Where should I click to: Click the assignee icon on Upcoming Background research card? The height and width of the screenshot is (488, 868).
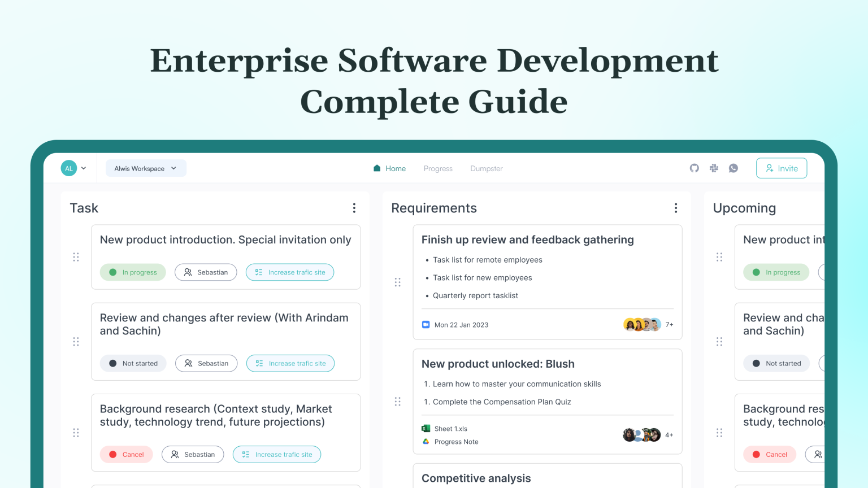point(818,454)
